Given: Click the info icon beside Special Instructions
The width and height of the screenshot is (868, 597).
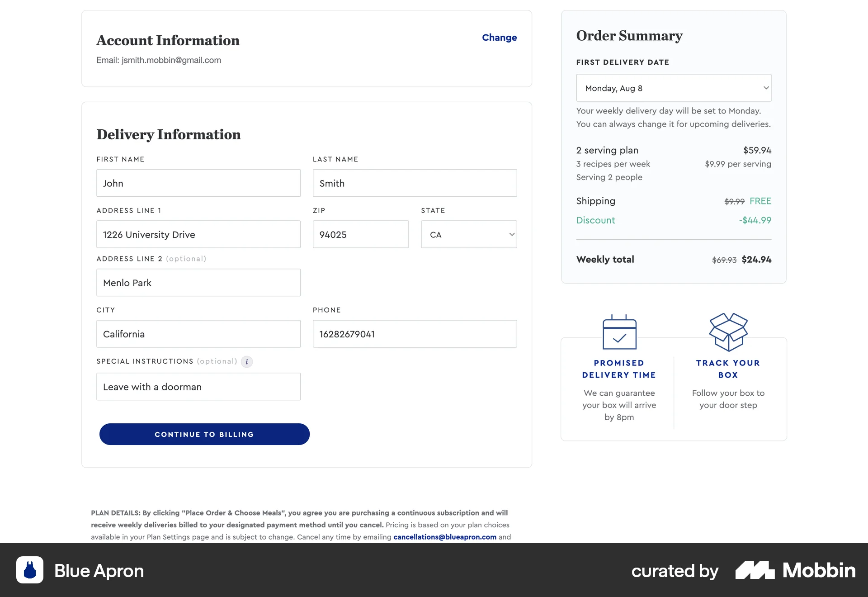Looking at the screenshot, I should 247,362.
